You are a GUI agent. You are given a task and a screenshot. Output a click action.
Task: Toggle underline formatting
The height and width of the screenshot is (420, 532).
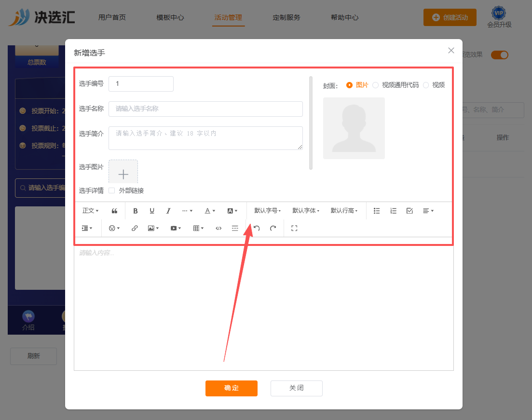pos(152,211)
